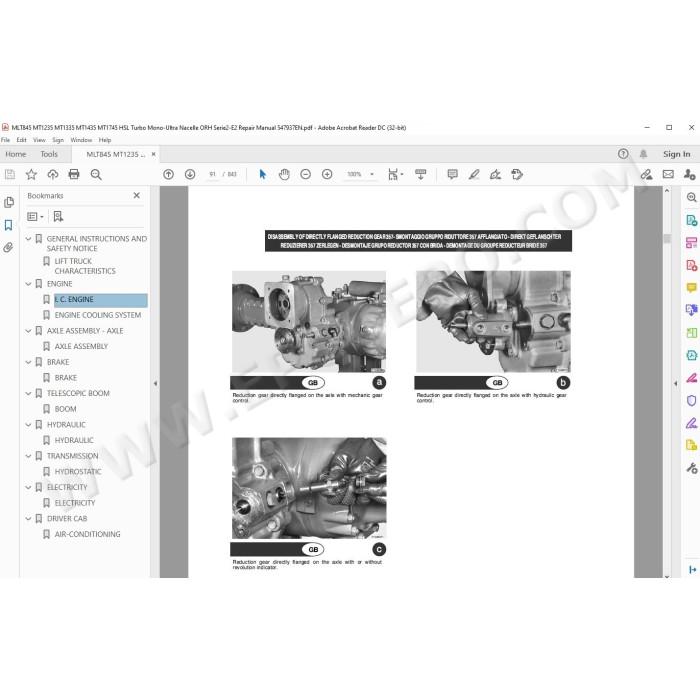Screen dimensions: 700x700
Task: Open the find text search icon
Action: coord(96,175)
